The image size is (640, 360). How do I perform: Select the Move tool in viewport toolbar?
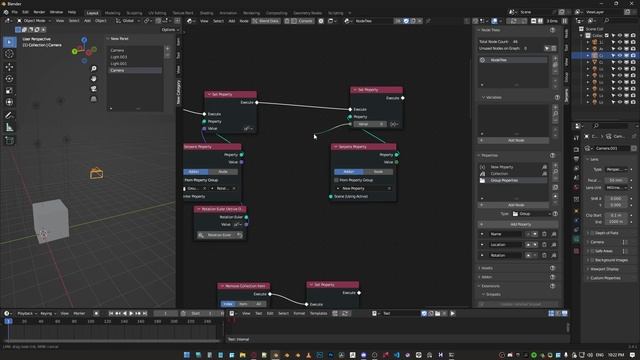pos(9,67)
